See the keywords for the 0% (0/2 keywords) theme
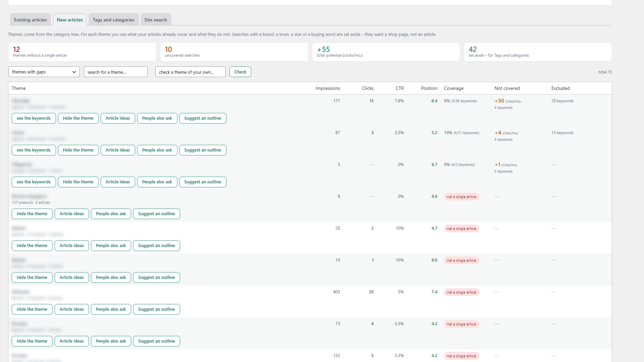The image size is (644, 362). (x=34, y=182)
